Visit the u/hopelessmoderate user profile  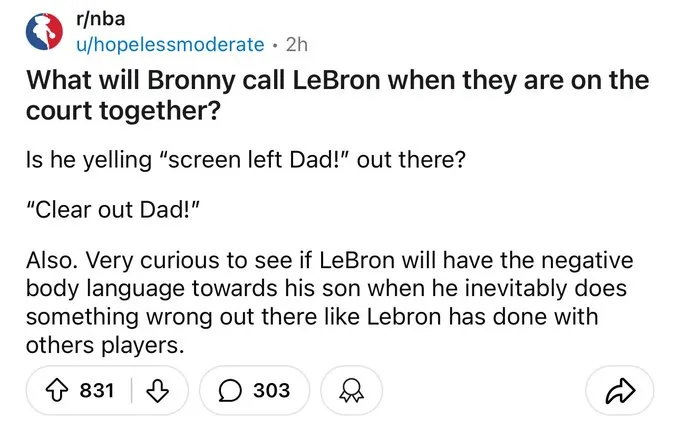[171, 44]
